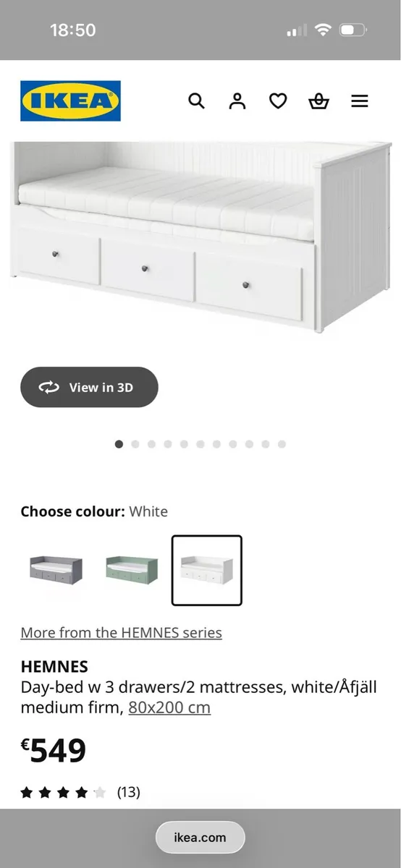Select the grey day-bed colour option
This screenshot has height=868, width=401.
pos(56,570)
